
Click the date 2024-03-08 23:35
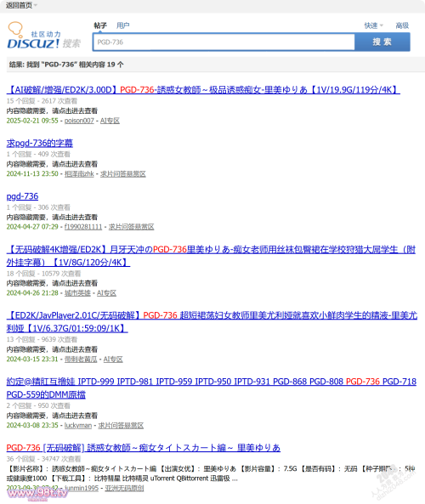(x=32, y=426)
